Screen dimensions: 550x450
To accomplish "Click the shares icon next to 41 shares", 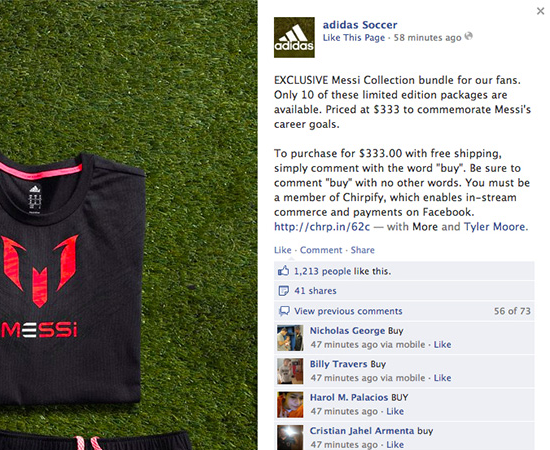I will (x=283, y=291).
